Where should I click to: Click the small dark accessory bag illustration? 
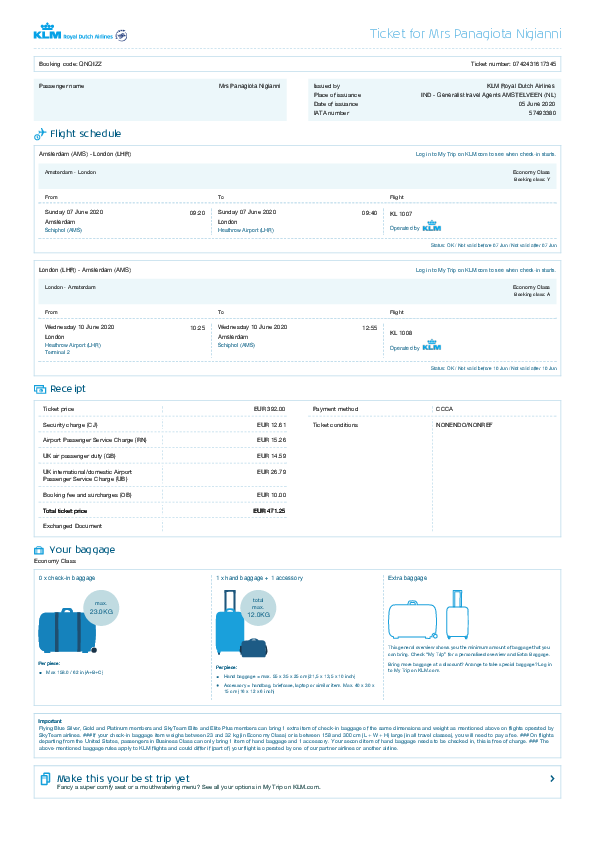[x=253, y=648]
